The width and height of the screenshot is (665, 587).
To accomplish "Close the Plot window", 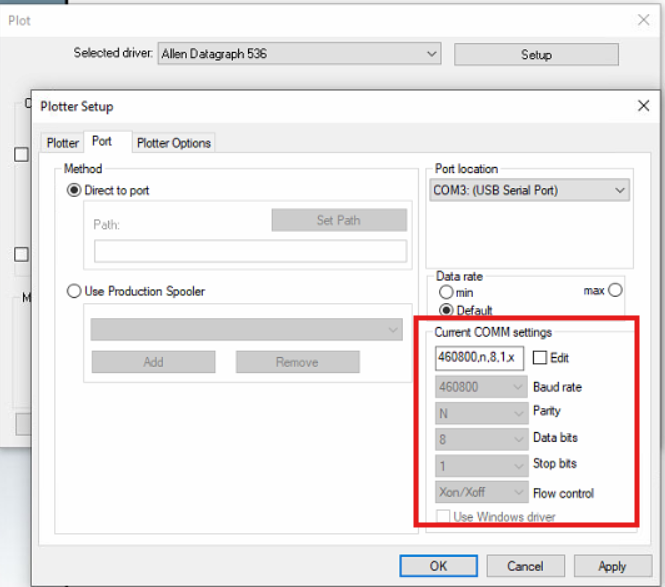I will pyautogui.click(x=643, y=20).
